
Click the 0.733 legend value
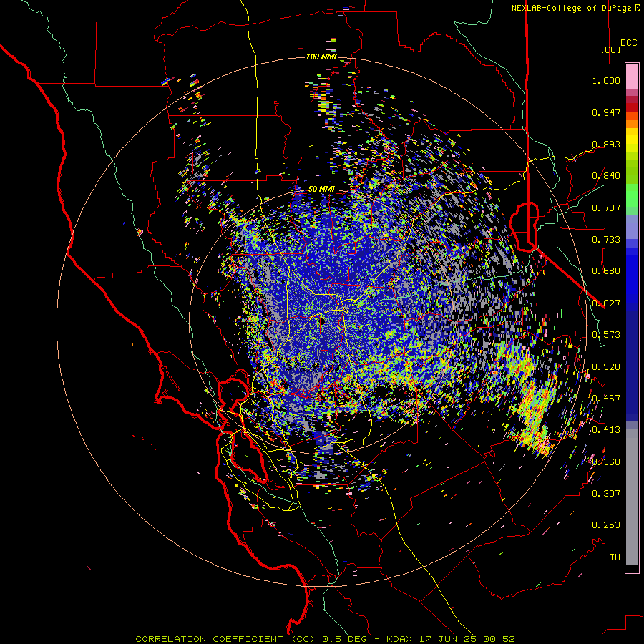click(x=606, y=240)
